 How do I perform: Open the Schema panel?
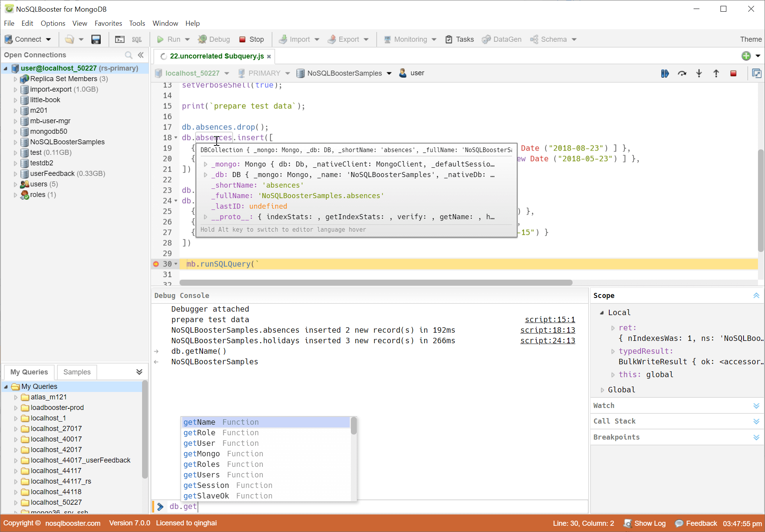point(553,39)
